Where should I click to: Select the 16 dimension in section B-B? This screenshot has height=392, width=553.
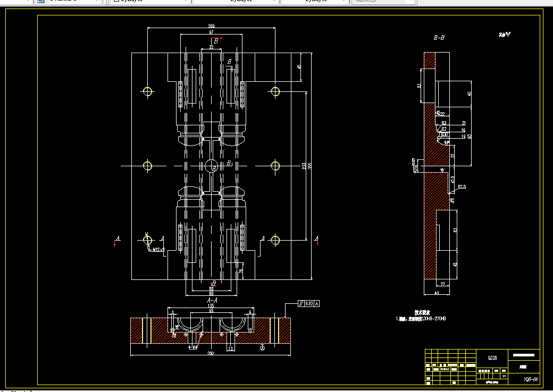point(464,130)
